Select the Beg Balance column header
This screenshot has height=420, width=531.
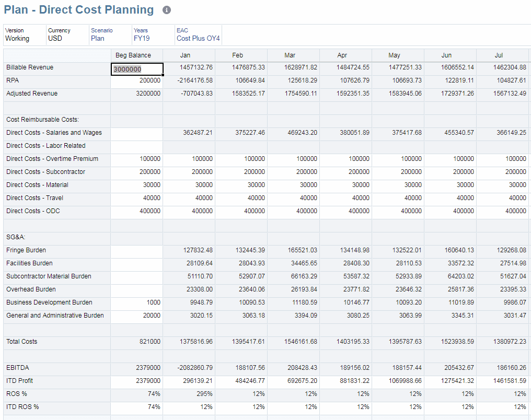click(137, 55)
